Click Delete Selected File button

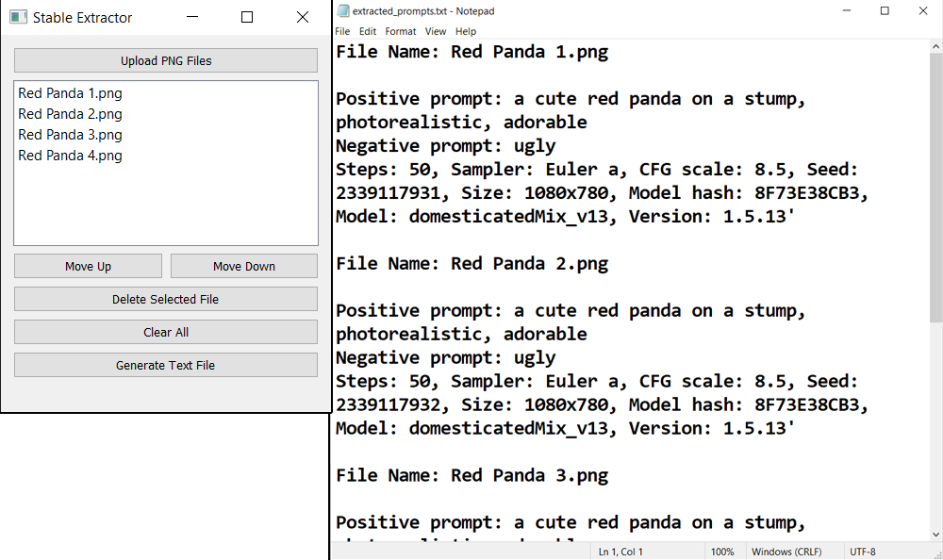[x=166, y=299]
